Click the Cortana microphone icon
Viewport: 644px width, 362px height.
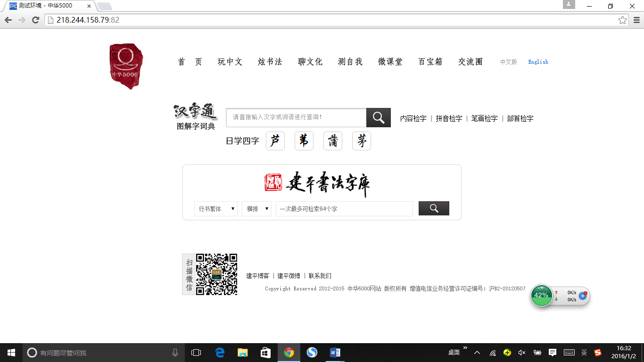175,353
